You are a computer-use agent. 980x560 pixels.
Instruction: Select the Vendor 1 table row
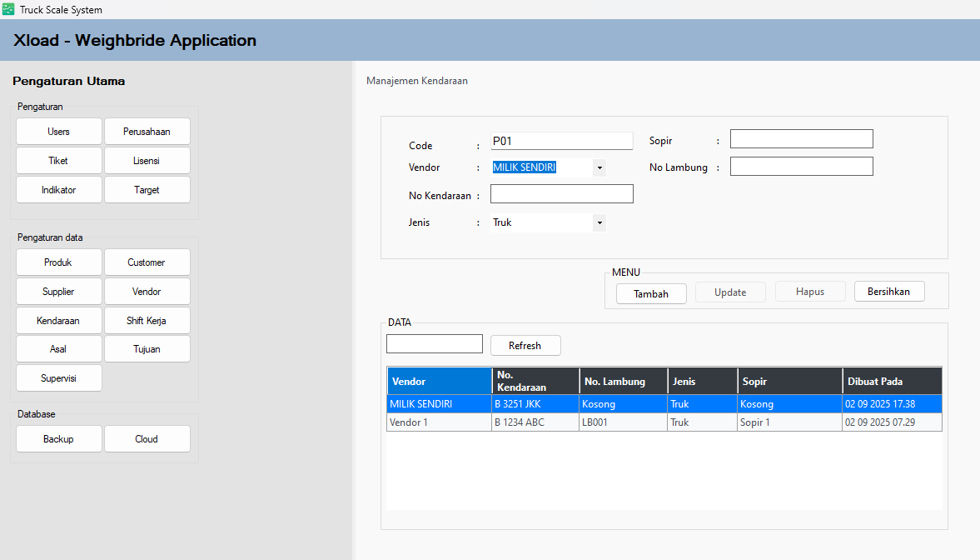[x=664, y=422]
